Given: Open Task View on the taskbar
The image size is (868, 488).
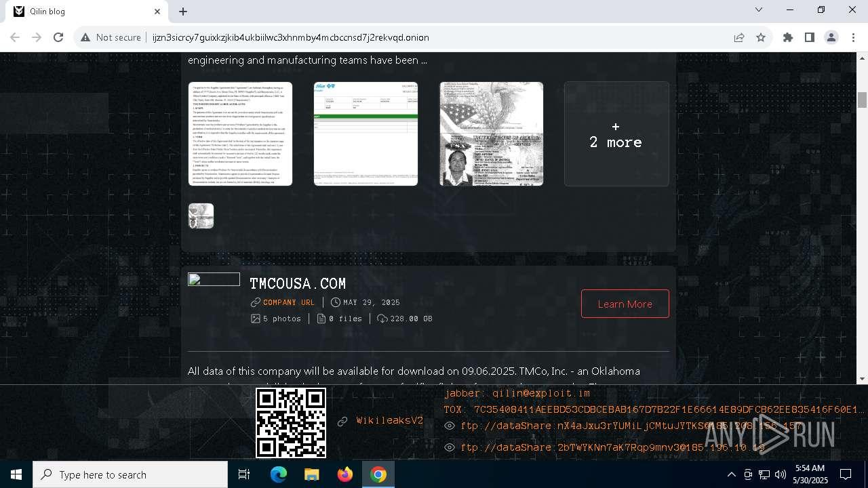Looking at the screenshot, I should (244, 474).
